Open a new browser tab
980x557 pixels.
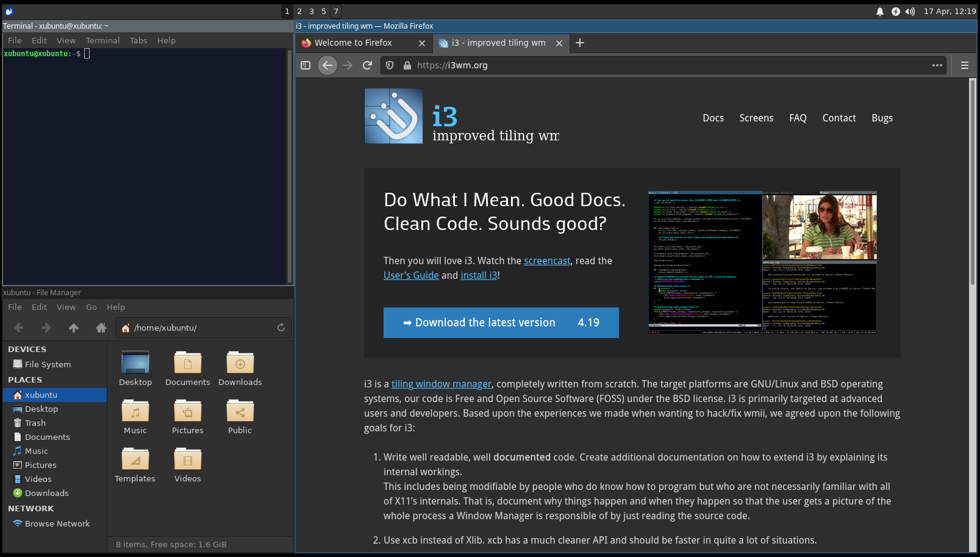(x=579, y=43)
